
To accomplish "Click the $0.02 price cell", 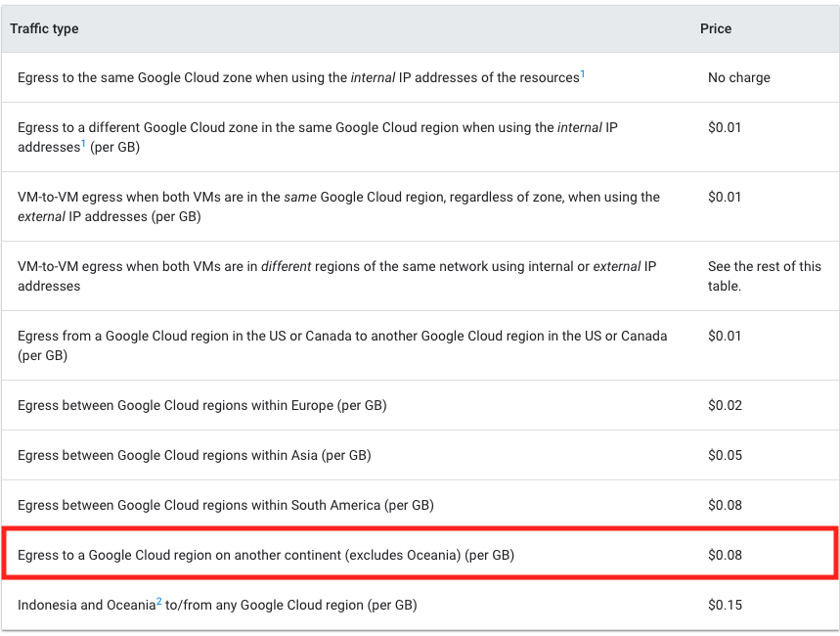I will [x=725, y=405].
